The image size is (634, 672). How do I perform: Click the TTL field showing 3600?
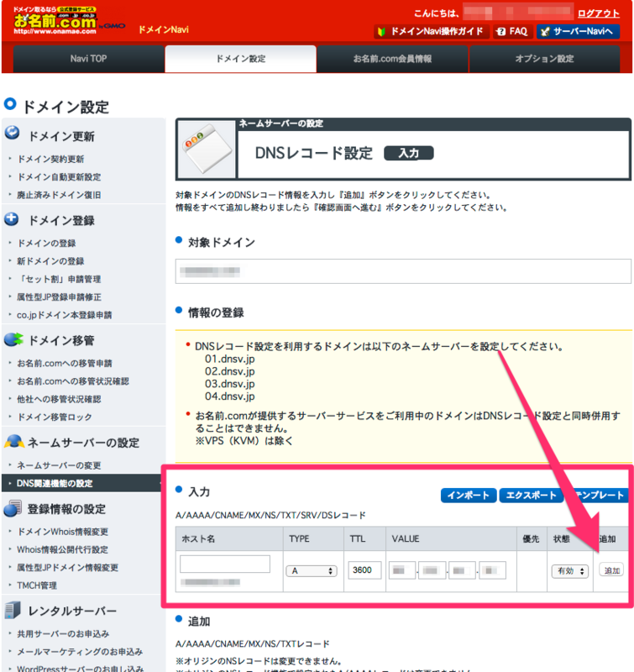(x=364, y=570)
